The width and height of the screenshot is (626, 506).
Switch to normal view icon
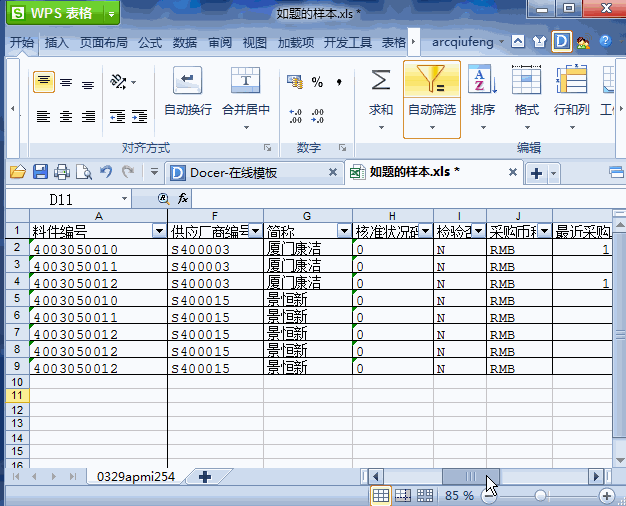coord(380,496)
